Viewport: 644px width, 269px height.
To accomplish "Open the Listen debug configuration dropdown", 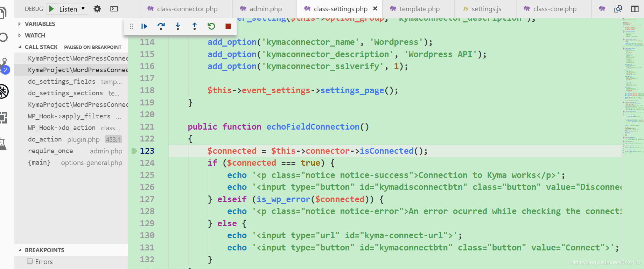I will click(72, 9).
